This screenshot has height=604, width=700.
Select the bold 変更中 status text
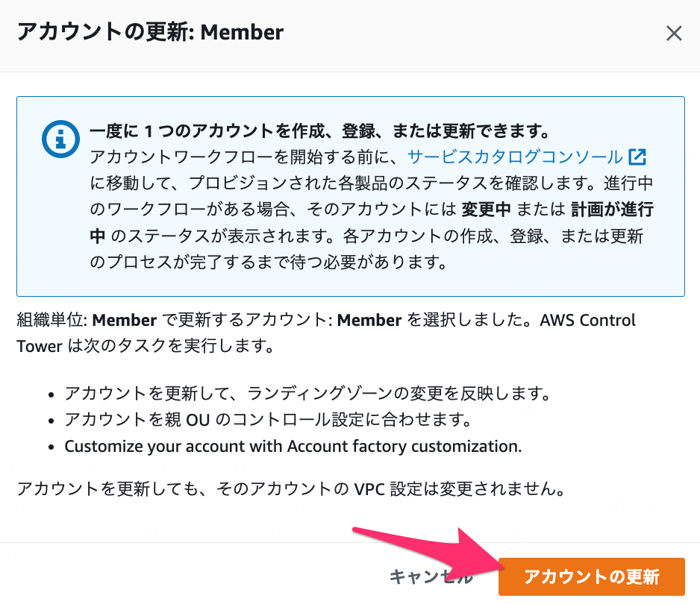486,210
